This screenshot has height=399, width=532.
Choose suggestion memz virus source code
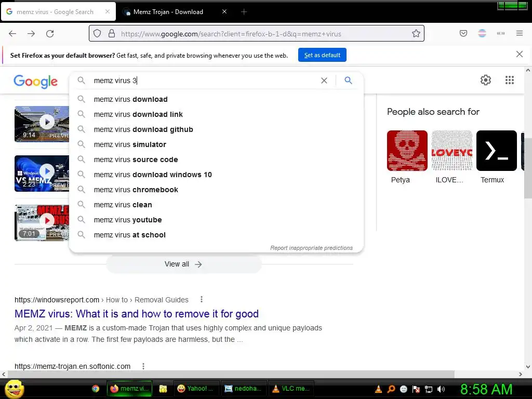(x=216, y=159)
